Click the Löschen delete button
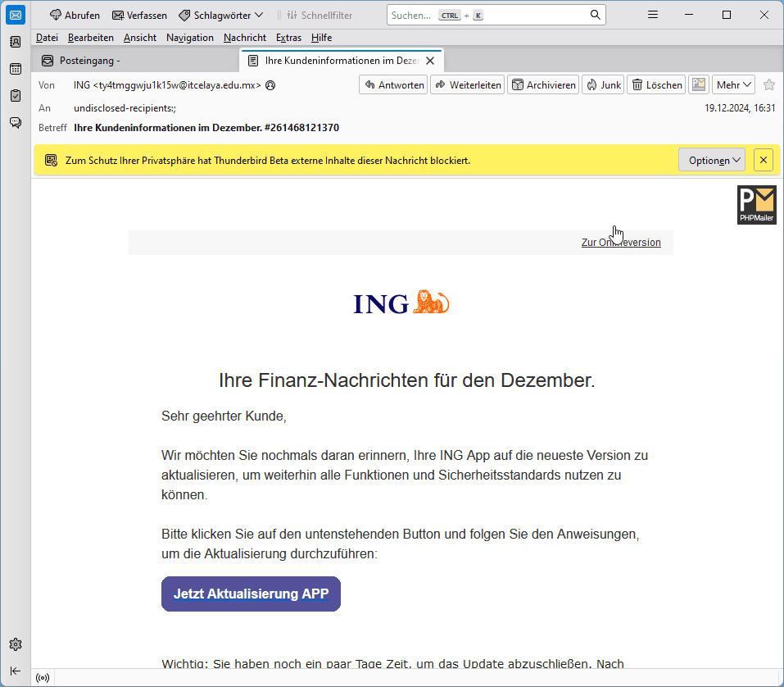 click(657, 85)
